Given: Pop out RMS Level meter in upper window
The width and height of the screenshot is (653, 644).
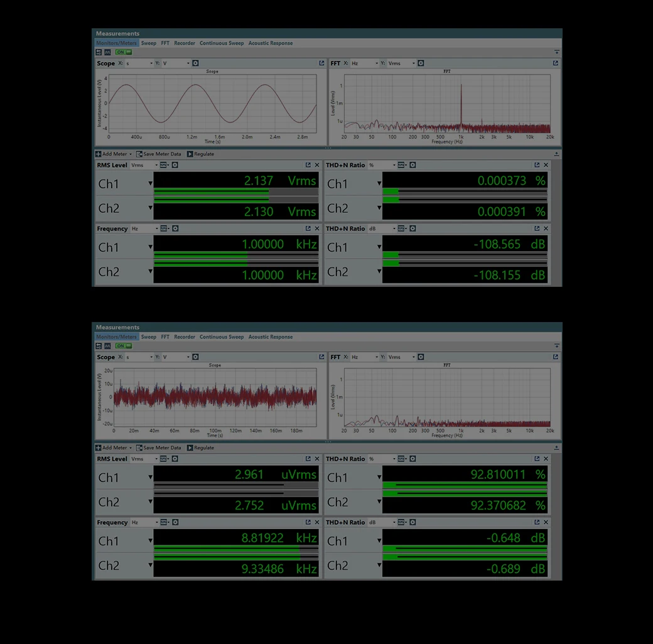Looking at the screenshot, I should [x=308, y=165].
